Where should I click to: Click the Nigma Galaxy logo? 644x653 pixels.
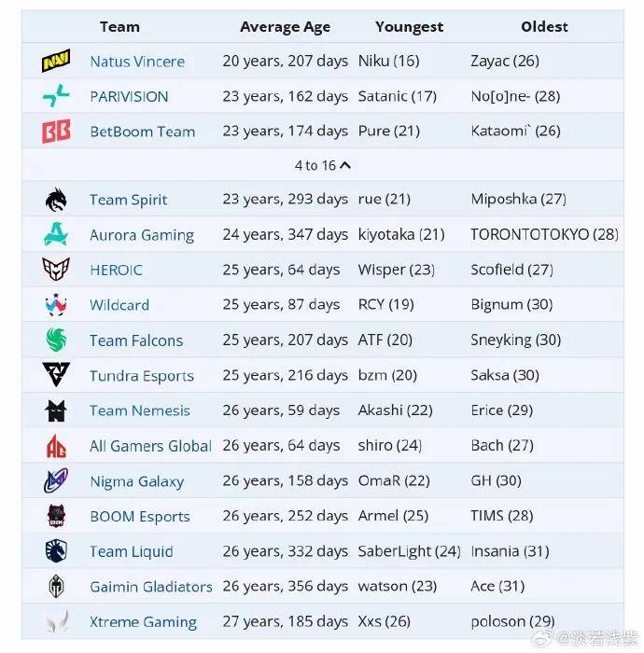tap(56, 480)
